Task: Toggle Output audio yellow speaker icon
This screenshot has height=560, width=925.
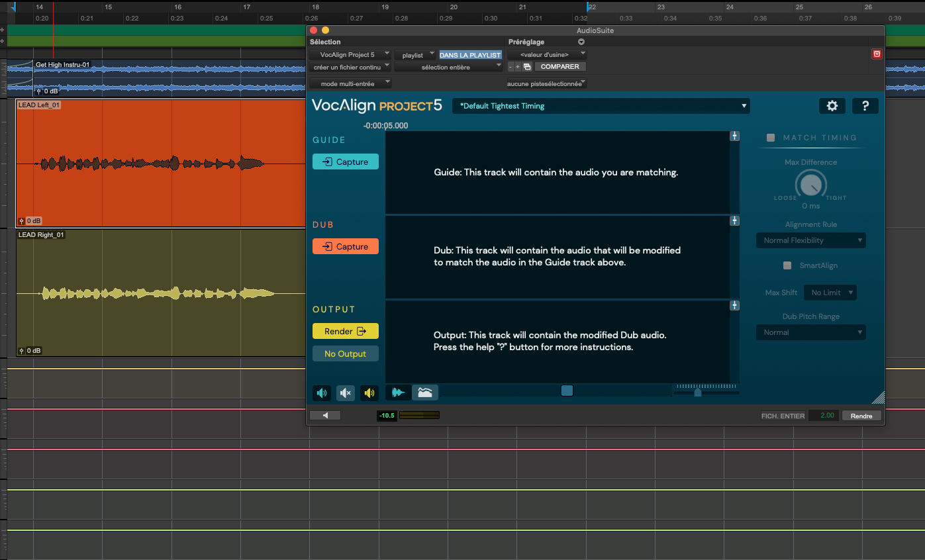Action: click(x=369, y=393)
